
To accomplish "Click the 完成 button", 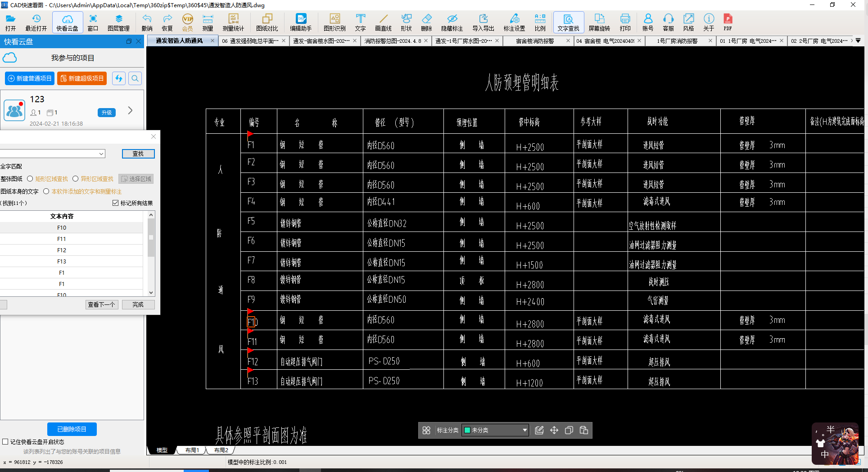I will click(138, 304).
